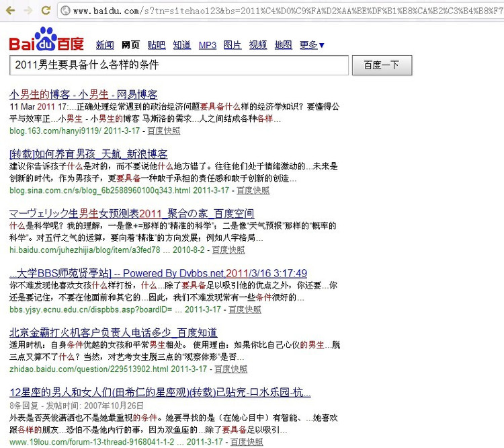Open the MP3 search category
Image resolution: width=504 pixels, height=448 pixels.
[208, 45]
